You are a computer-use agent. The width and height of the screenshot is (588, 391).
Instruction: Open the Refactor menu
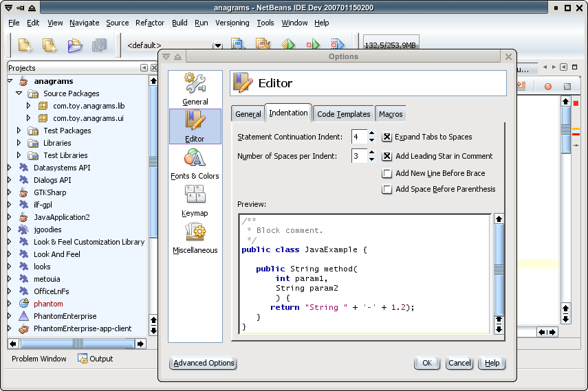(150, 23)
